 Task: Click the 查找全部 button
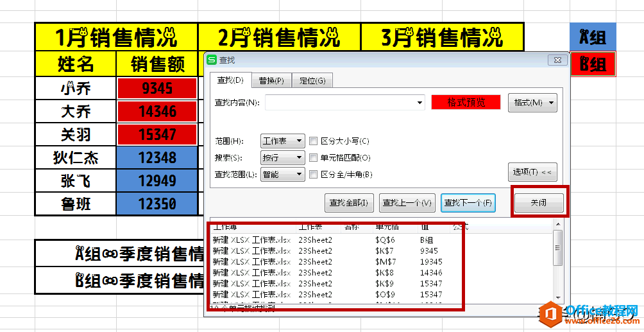349,203
